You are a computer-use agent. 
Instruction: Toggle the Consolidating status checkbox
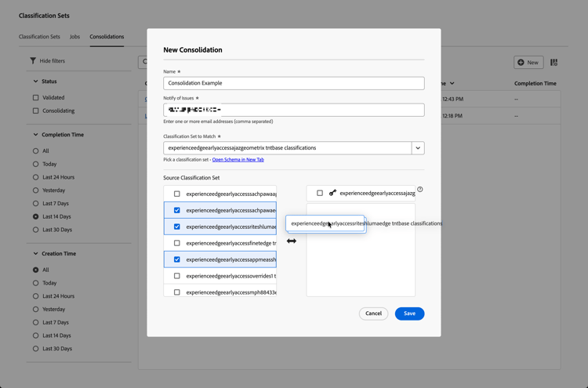click(x=35, y=111)
